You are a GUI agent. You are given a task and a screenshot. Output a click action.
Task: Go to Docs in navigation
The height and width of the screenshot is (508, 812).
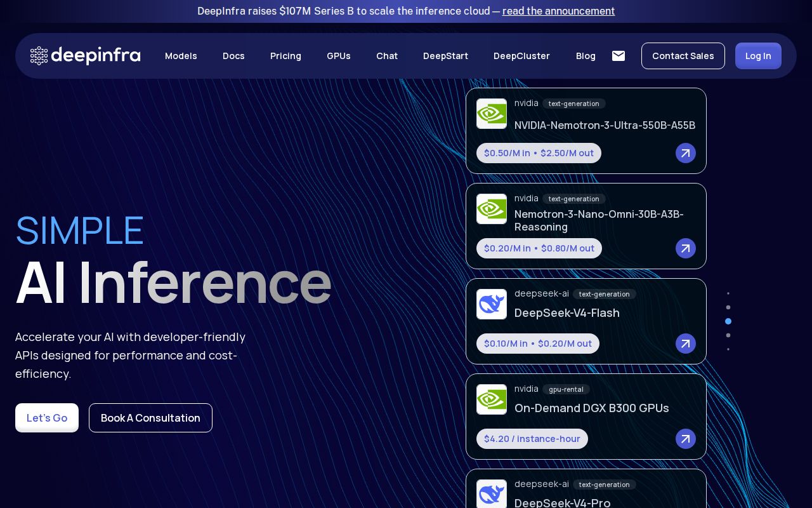click(233, 56)
